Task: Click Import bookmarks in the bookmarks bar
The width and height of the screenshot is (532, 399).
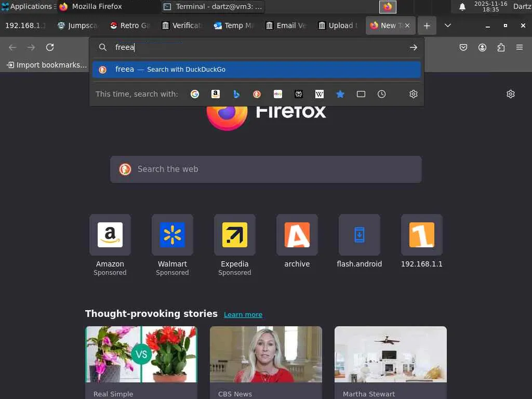Action: click(x=47, y=65)
